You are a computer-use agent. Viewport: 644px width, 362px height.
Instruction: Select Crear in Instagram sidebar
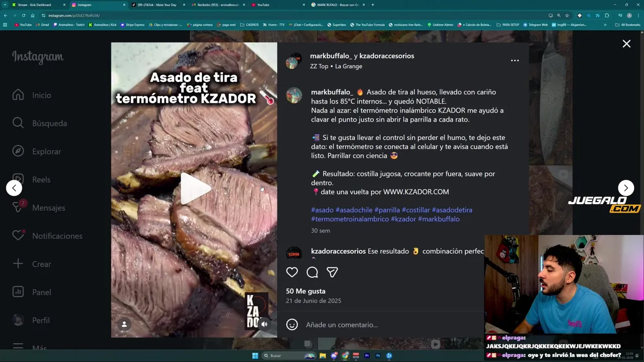pos(32,264)
